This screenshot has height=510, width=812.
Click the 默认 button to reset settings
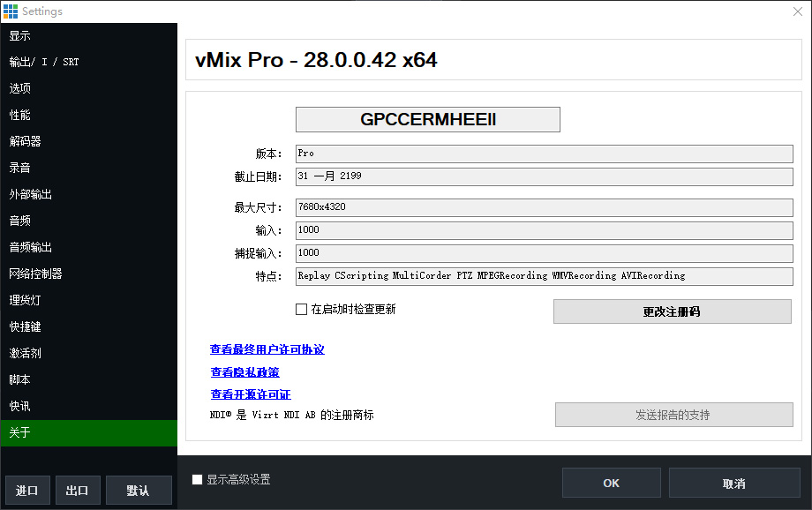139,490
